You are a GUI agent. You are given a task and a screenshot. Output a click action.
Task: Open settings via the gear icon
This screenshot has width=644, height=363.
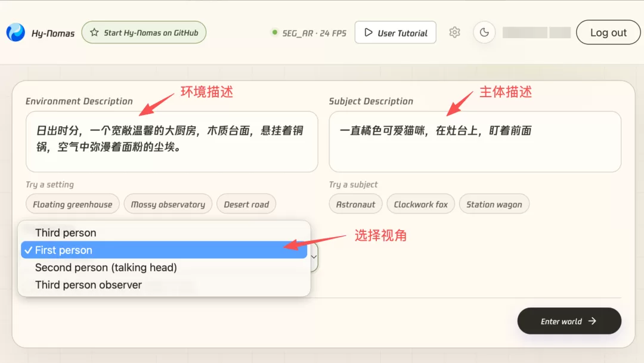click(454, 32)
